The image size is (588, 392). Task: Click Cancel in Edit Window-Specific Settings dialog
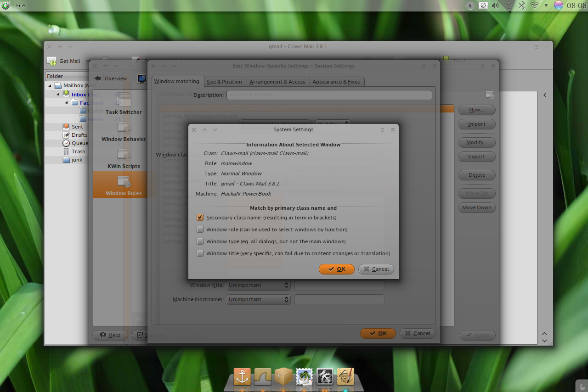pyautogui.click(x=418, y=333)
